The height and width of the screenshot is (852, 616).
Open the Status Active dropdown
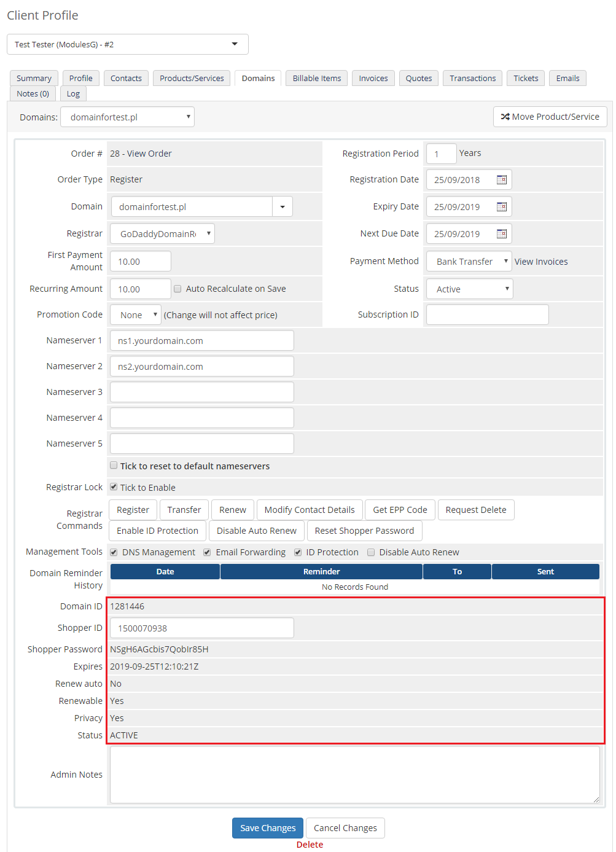pyautogui.click(x=470, y=289)
